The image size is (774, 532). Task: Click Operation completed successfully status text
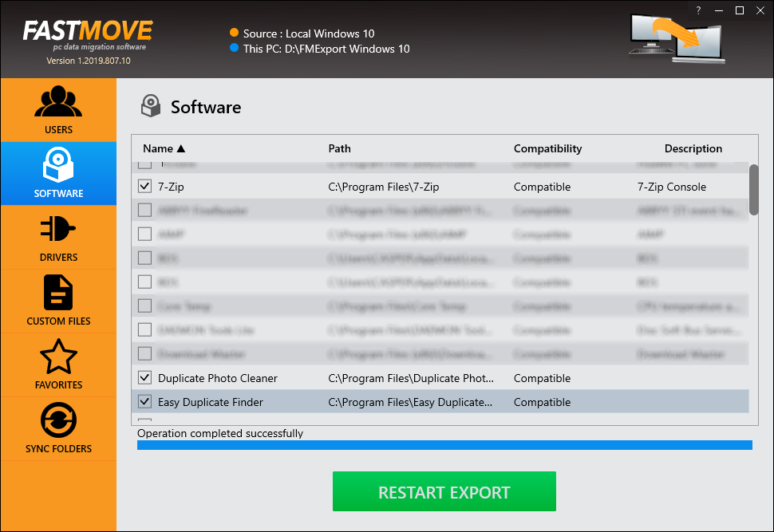pyautogui.click(x=220, y=433)
